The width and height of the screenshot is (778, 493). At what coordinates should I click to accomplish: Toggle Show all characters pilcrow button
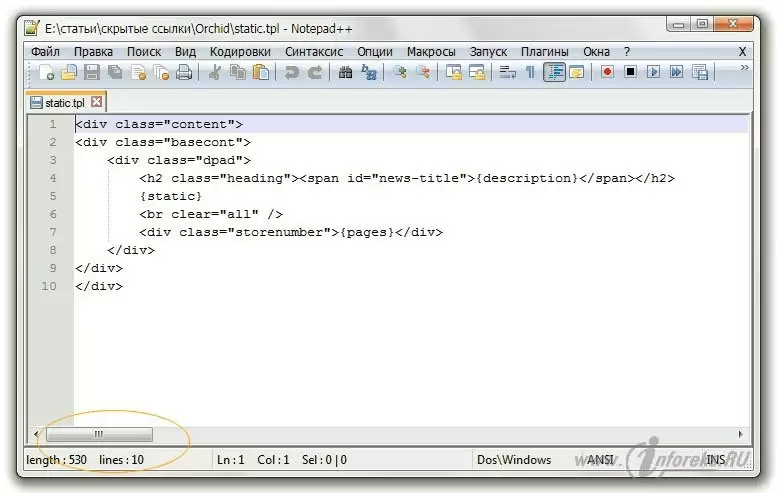530,72
